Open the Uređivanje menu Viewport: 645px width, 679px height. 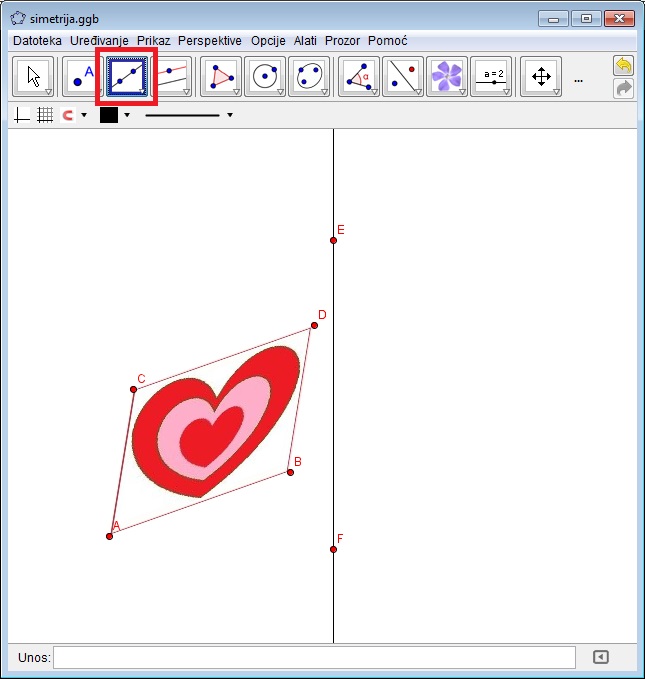point(99,41)
